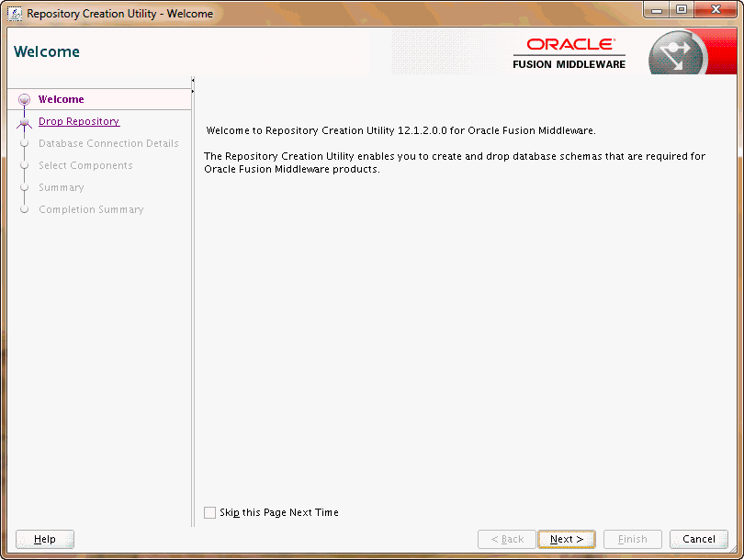Click the Oracle Fusion Middleware logo

(569, 53)
